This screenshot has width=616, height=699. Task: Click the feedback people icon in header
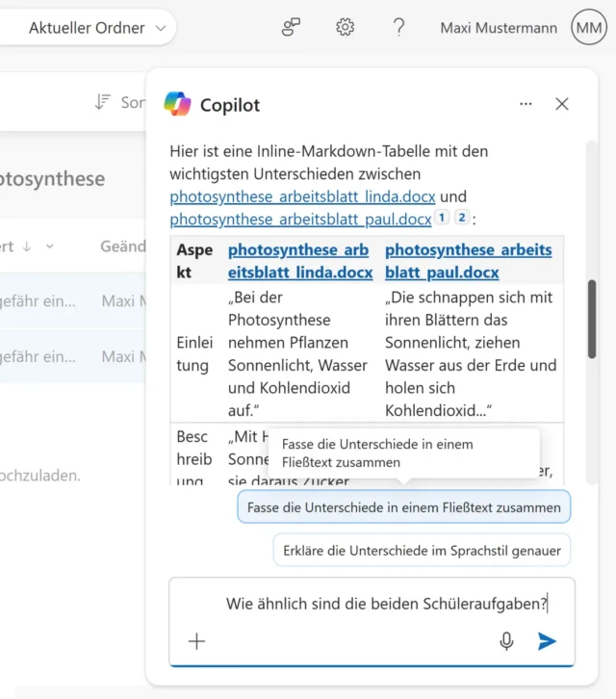pyautogui.click(x=291, y=27)
